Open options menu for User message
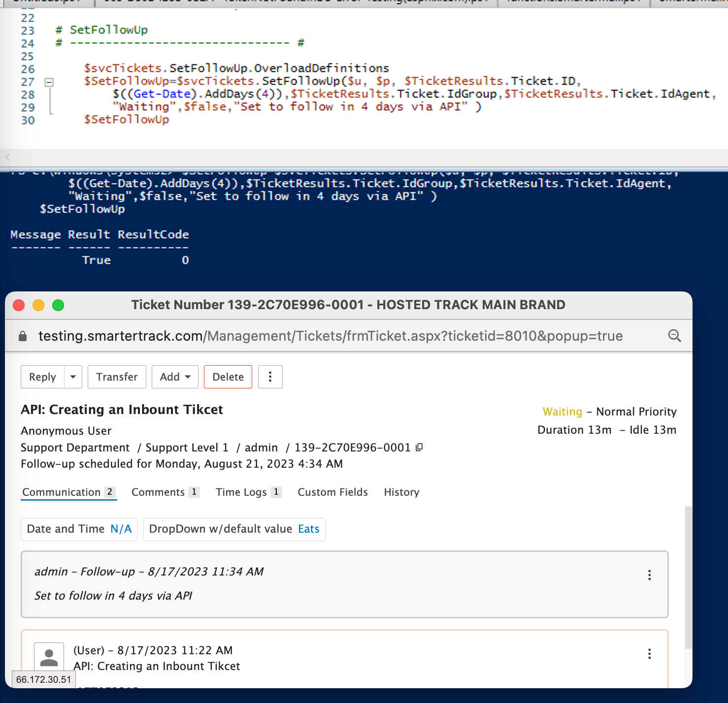This screenshot has width=728, height=703. pos(649,654)
